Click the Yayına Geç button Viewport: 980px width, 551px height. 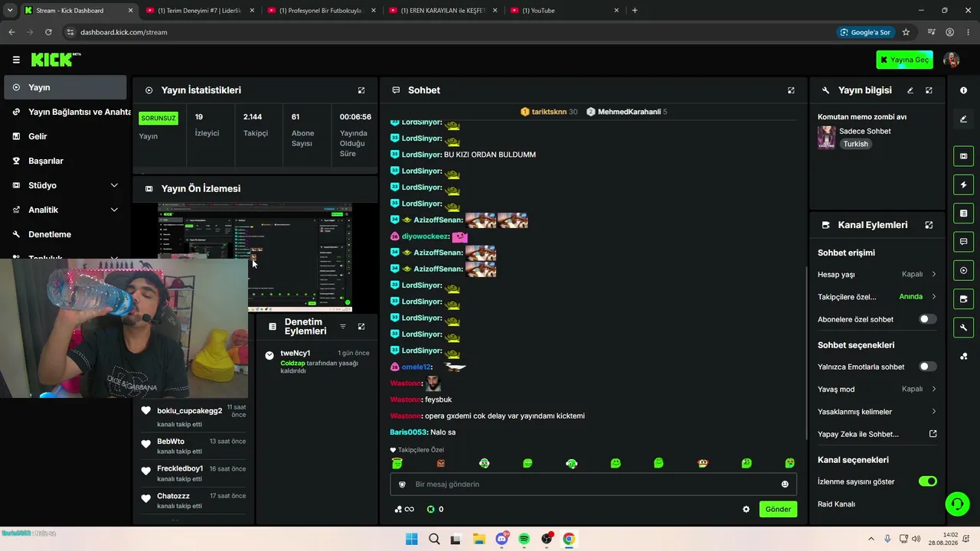click(904, 60)
